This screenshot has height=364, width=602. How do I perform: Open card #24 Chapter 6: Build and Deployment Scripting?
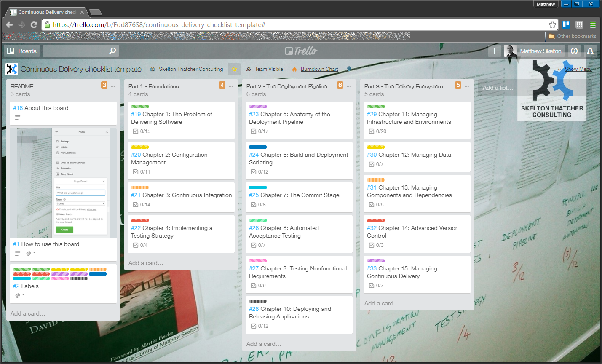pos(299,161)
